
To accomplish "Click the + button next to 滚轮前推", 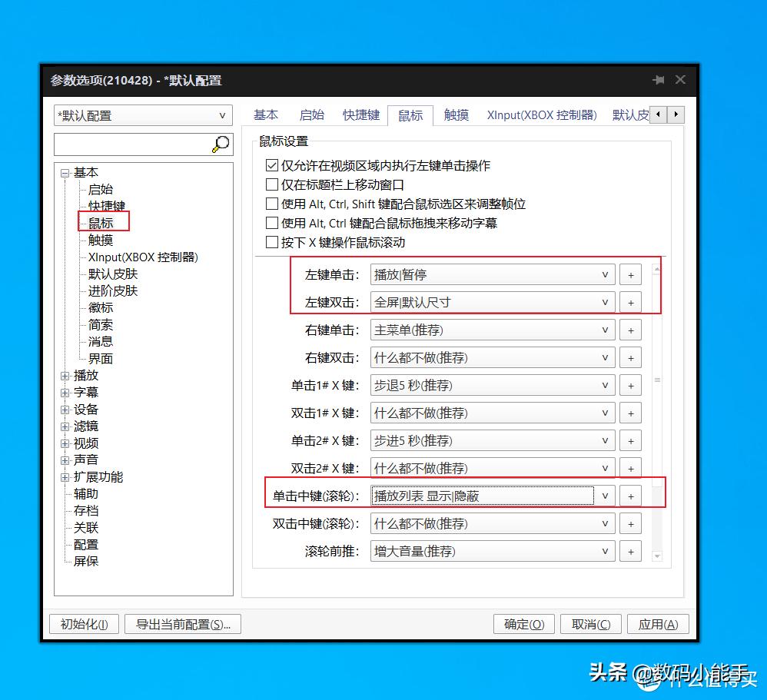I will [x=630, y=551].
